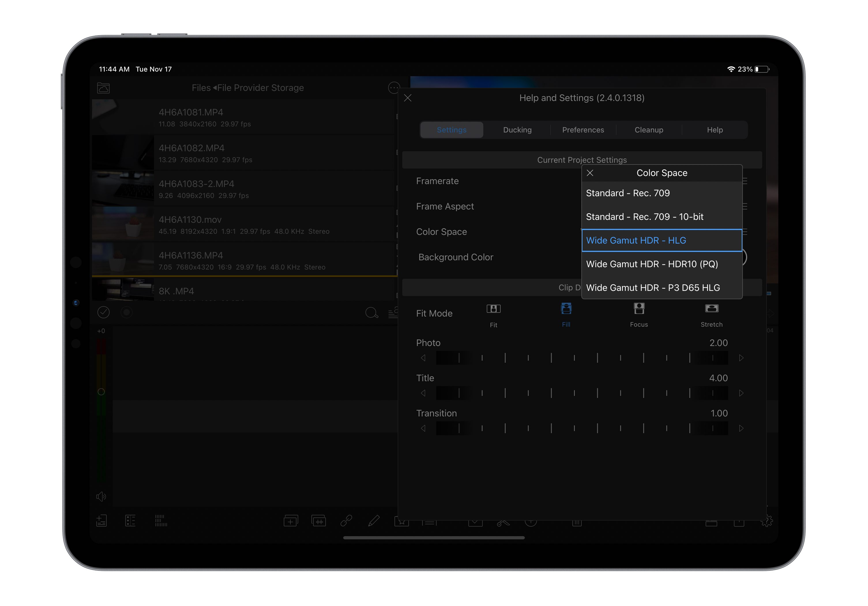Increase Title duration with right arrow
Viewport: 868px width, 606px height.
(741, 393)
